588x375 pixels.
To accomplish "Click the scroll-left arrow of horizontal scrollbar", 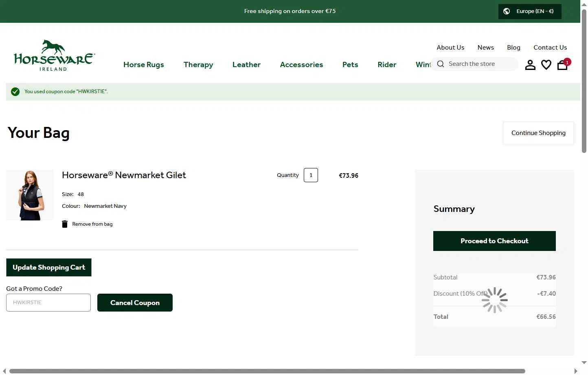I will click(x=4, y=371).
